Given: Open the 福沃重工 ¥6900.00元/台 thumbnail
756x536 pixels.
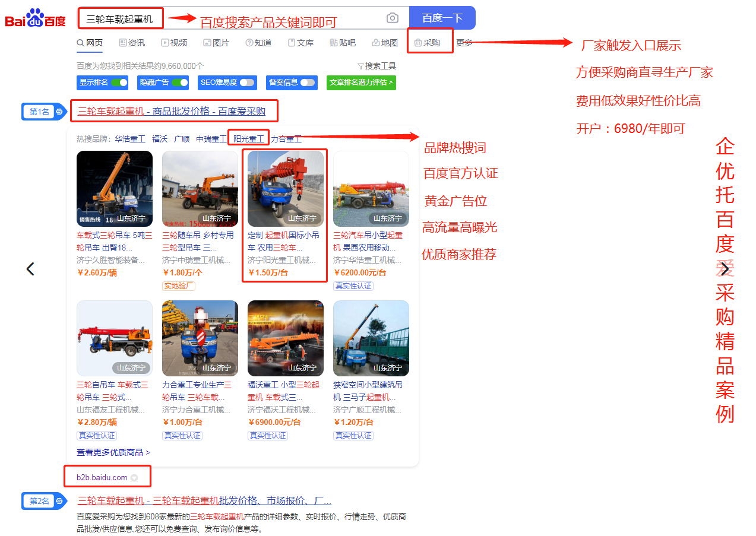Looking at the screenshot, I should point(286,338).
